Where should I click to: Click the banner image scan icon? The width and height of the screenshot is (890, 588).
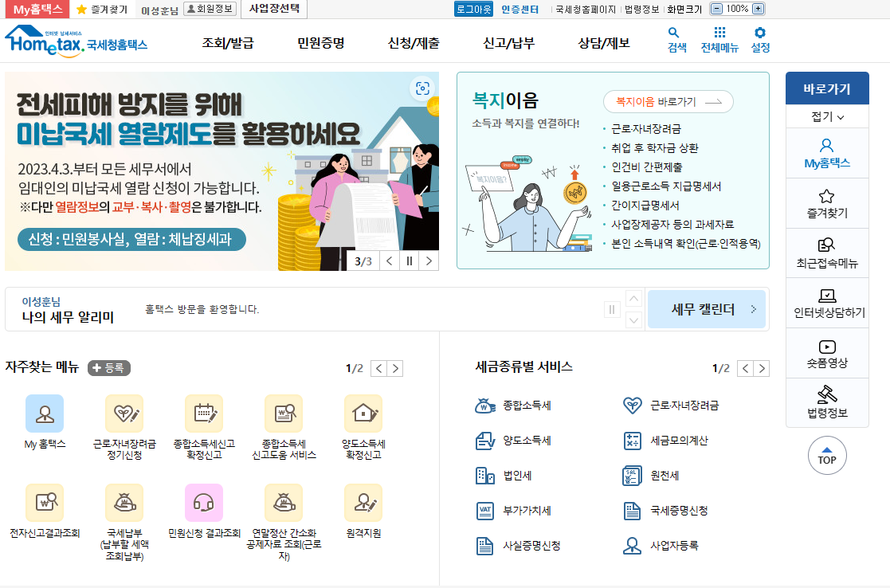422,88
